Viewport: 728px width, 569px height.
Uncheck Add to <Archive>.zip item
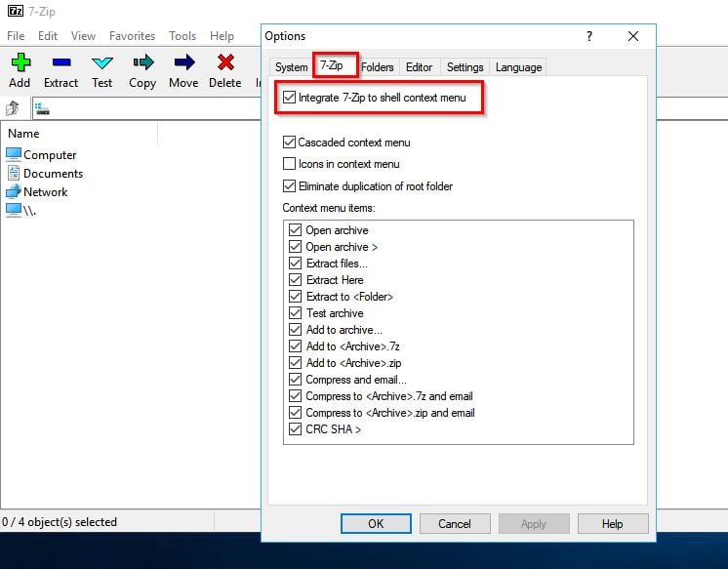click(x=295, y=363)
